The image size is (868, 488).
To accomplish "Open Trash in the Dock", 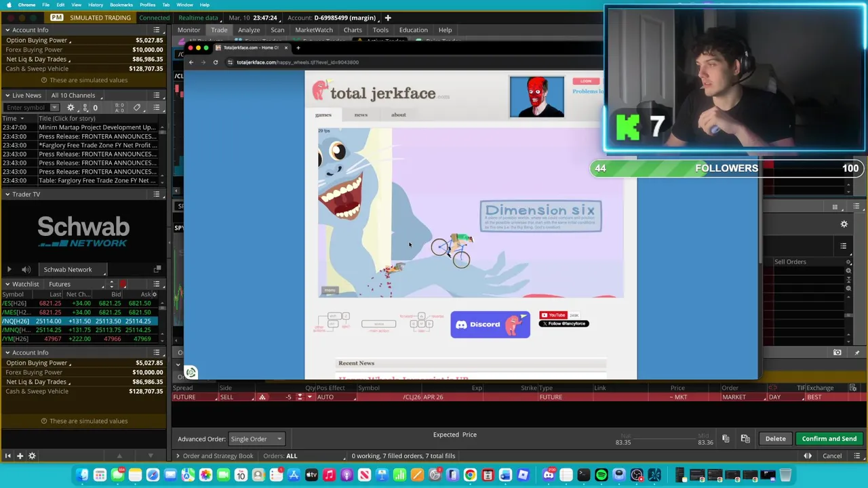I will pyautogui.click(x=785, y=475).
